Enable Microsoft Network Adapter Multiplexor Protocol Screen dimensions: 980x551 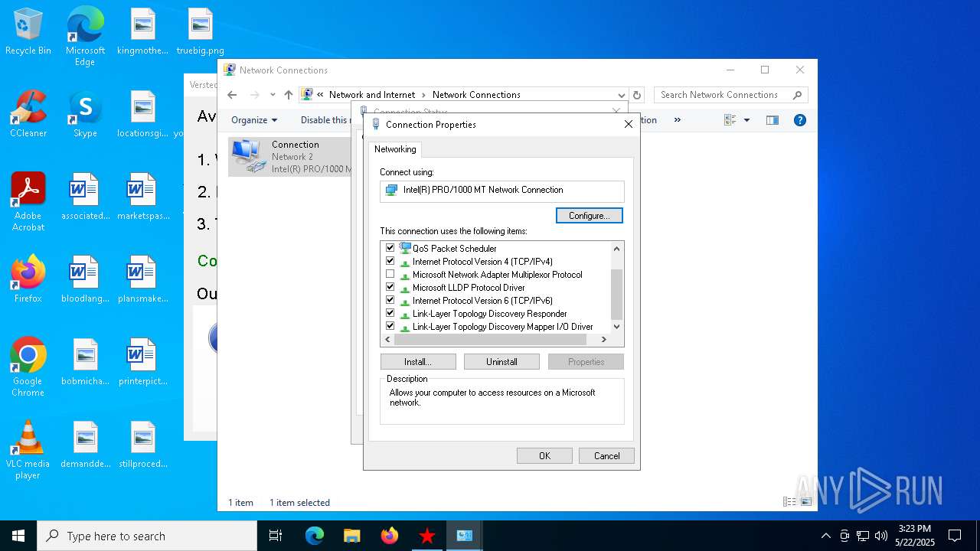pyautogui.click(x=390, y=274)
